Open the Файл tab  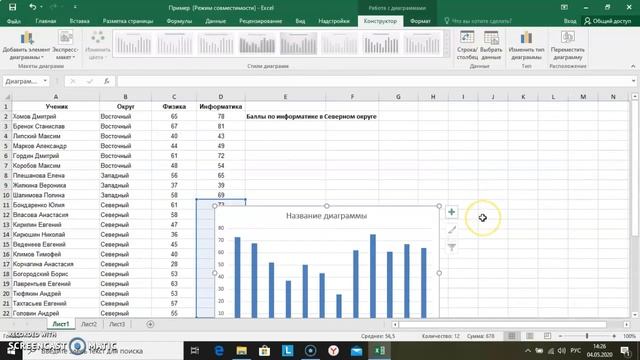[13, 21]
